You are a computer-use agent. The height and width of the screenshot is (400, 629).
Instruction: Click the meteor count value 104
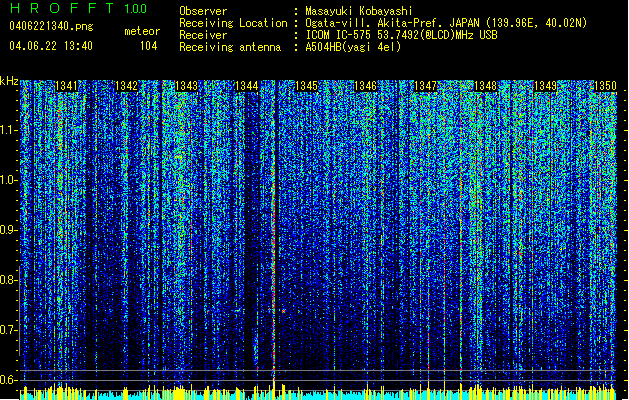[148, 46]
